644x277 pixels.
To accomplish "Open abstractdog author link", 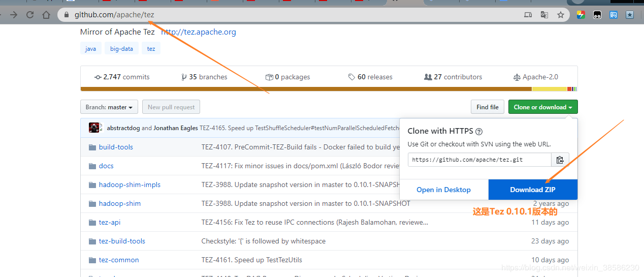I will coord(123,128).
